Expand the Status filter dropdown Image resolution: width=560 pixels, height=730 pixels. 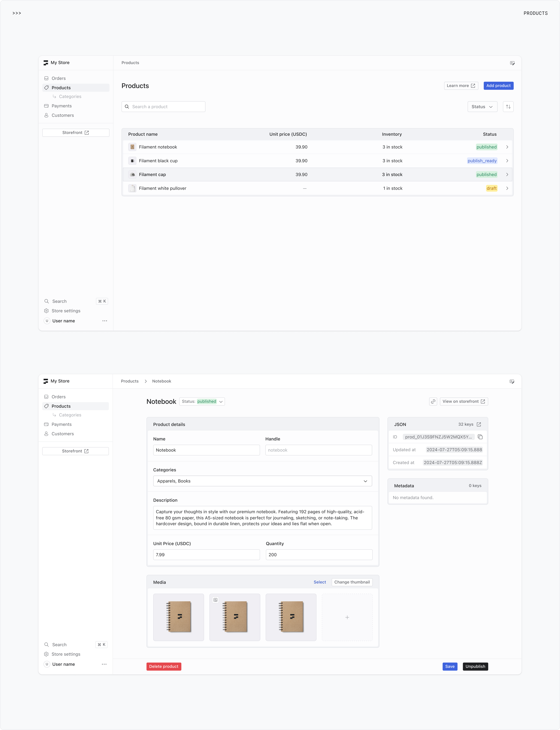click(482, 106)
